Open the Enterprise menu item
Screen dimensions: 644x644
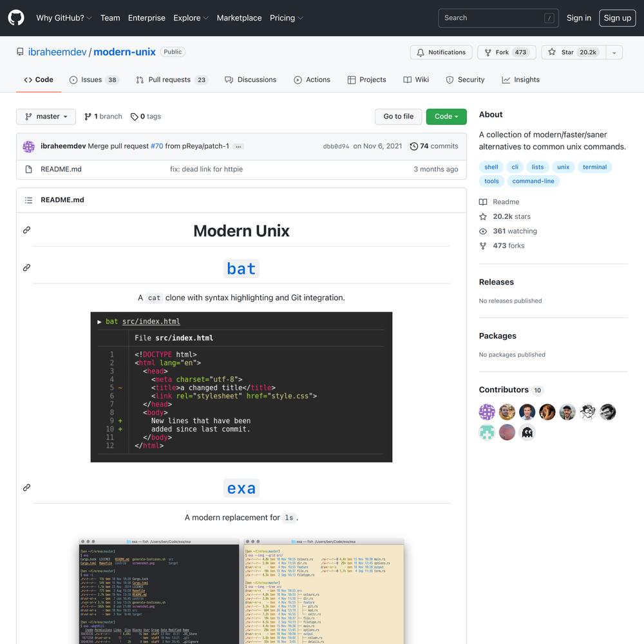(147, 18)
